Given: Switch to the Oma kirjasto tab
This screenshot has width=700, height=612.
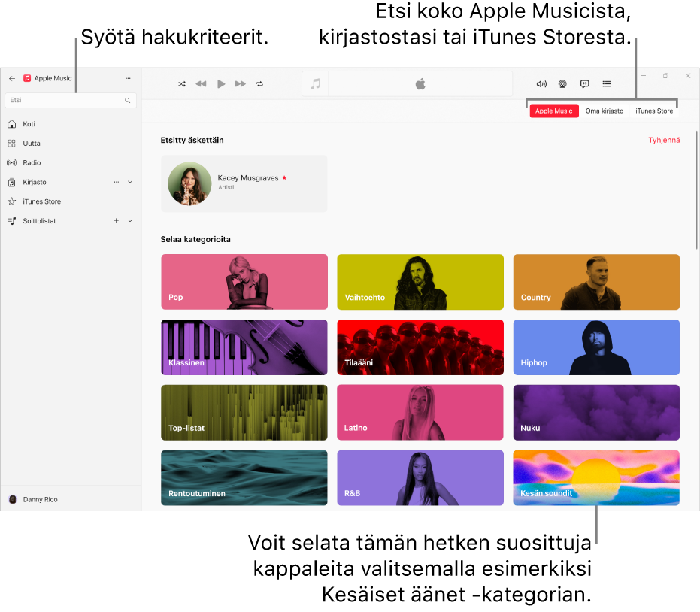Looking at the screenshot, I should 604,110.
